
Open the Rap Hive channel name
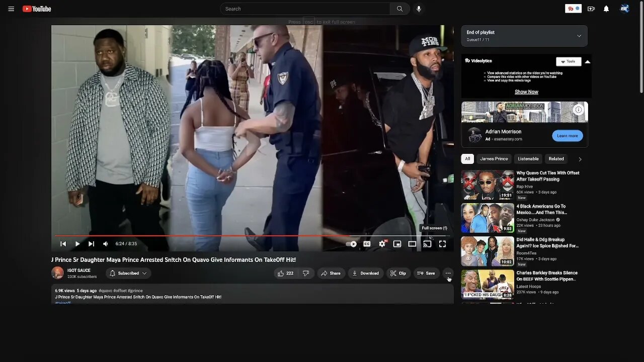(x=524, y=187)
